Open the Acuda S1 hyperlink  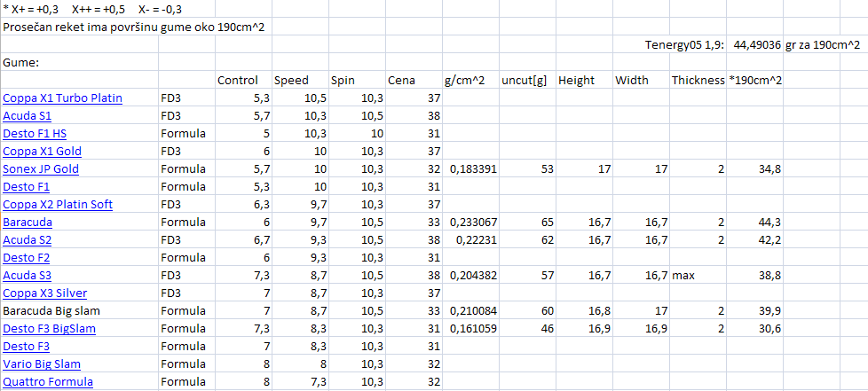click(28, 116)
